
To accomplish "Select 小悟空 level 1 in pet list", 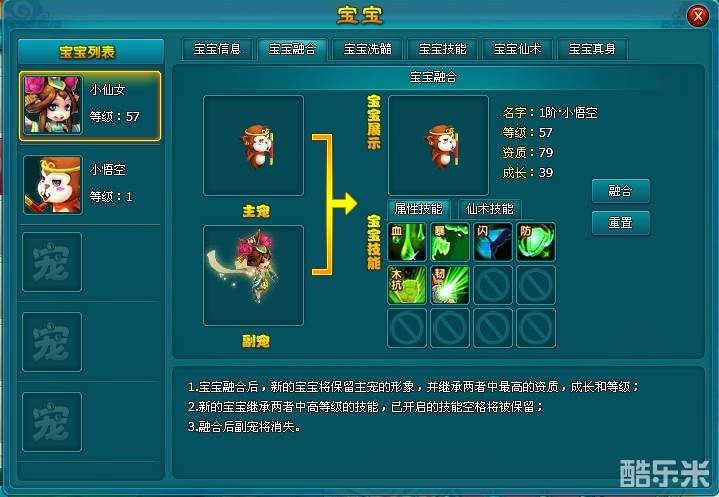I will click(90, 185).
